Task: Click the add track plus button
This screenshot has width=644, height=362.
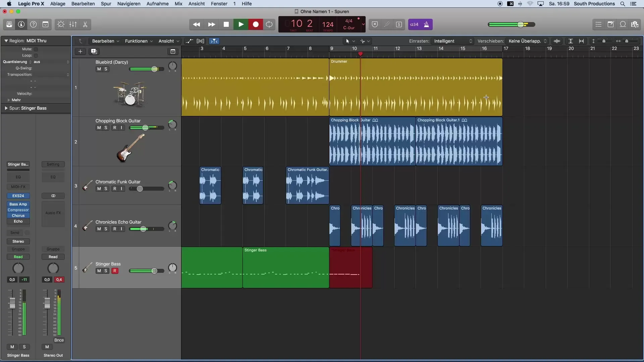Action: click(80, 51)
